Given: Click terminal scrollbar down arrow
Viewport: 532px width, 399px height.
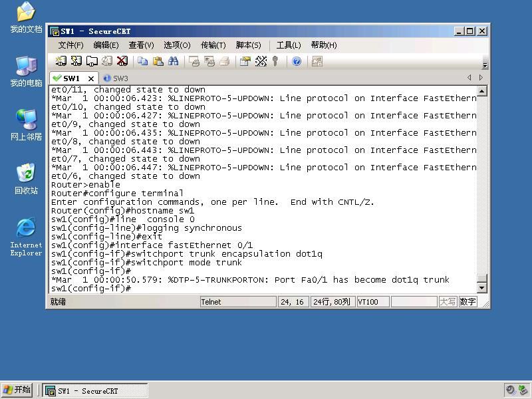Looking at the screenshot, I should 482,288.
